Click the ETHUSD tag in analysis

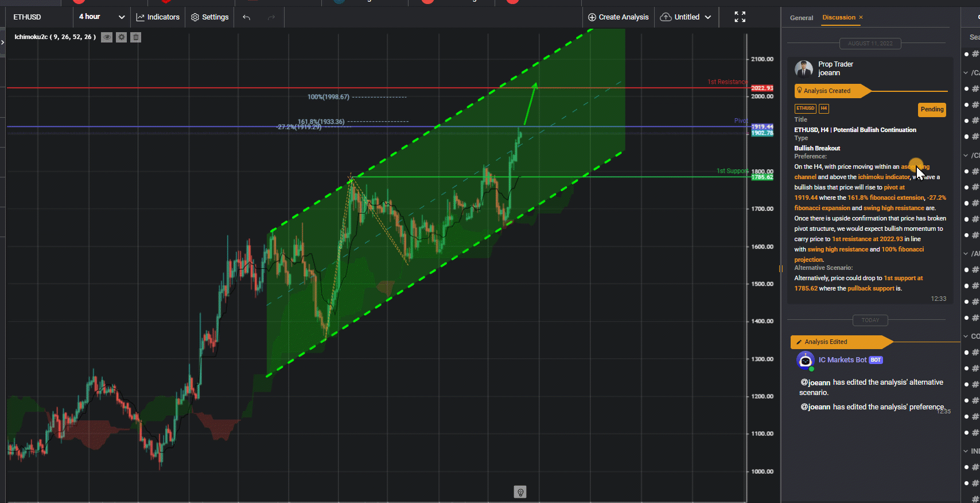(x=805, y=108)
